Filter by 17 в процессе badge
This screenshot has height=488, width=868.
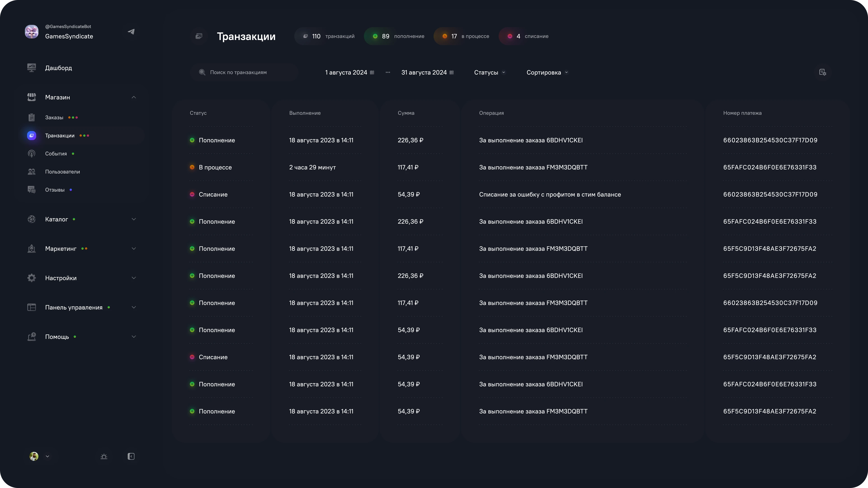click(466, 36)
